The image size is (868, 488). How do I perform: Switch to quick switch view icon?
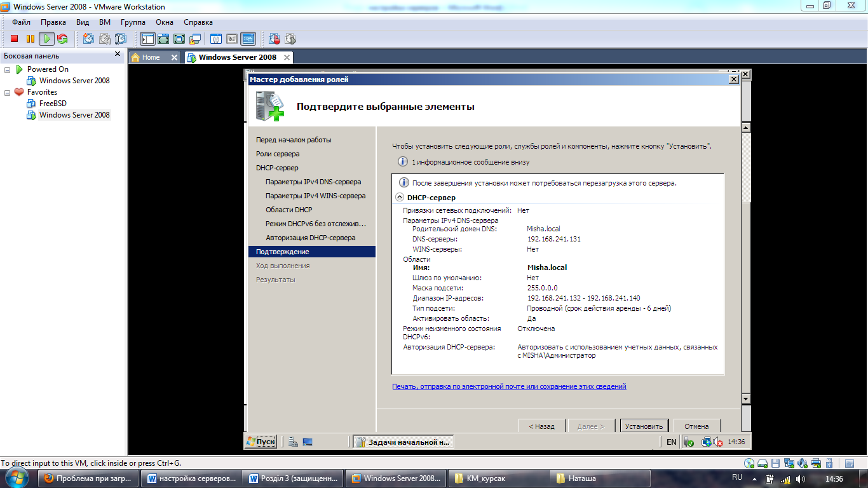point(163,39)
